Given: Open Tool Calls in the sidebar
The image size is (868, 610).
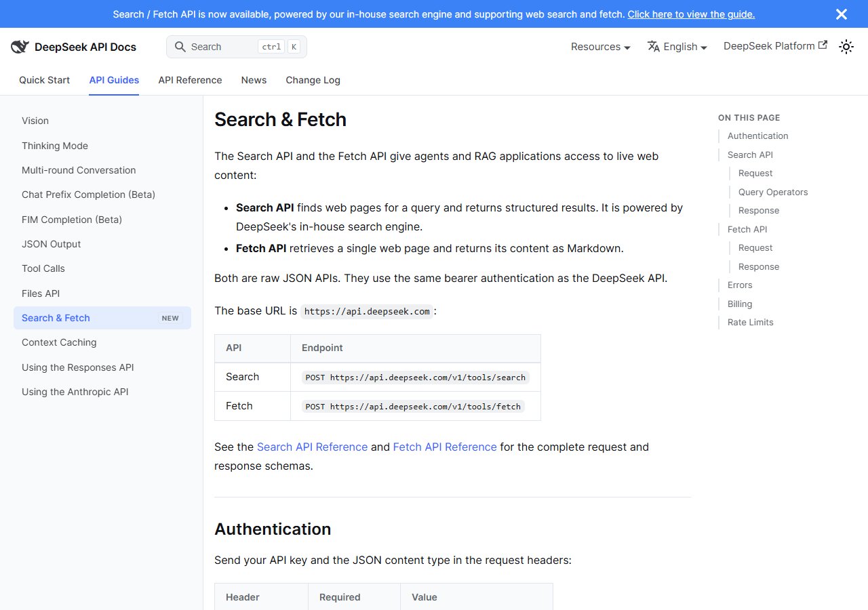Looking at the screenshot, I should (x=102, y=268).
